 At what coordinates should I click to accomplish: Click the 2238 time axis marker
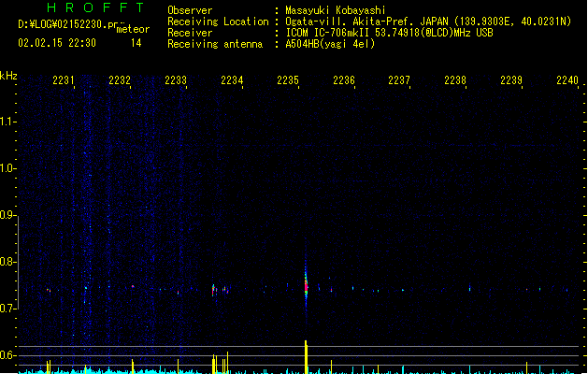pyautogui.click(x=455, y=79)
